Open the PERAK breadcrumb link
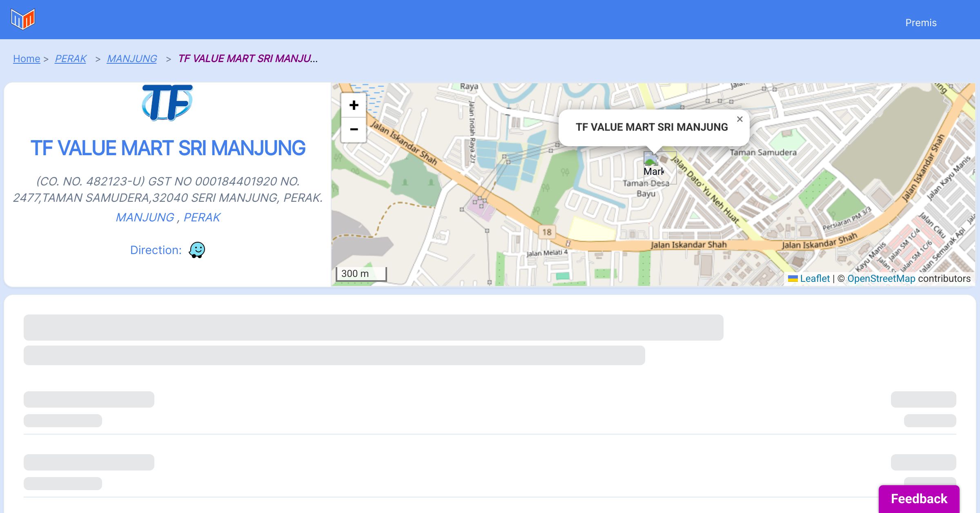980x513 pixels. pos(70,59)
